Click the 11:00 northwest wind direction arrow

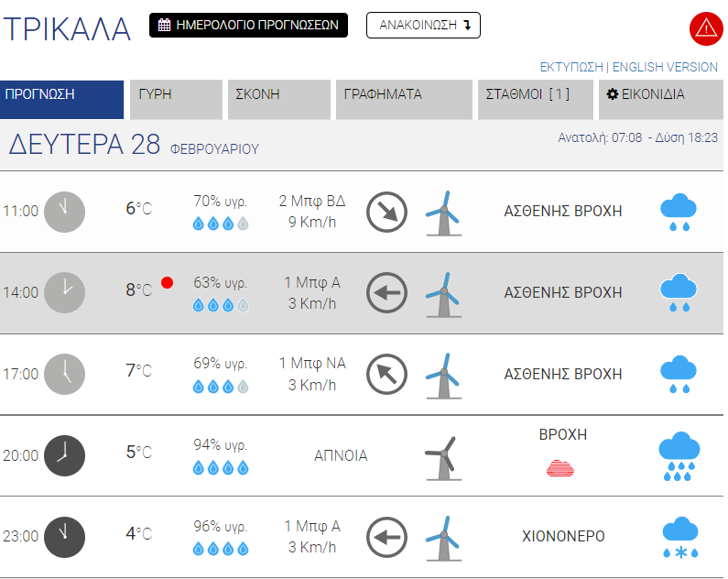(386, 212)
